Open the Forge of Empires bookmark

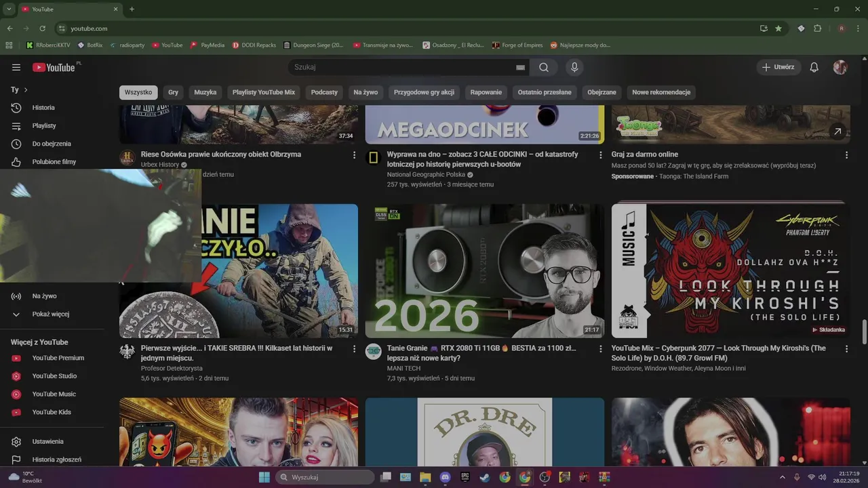517,45
